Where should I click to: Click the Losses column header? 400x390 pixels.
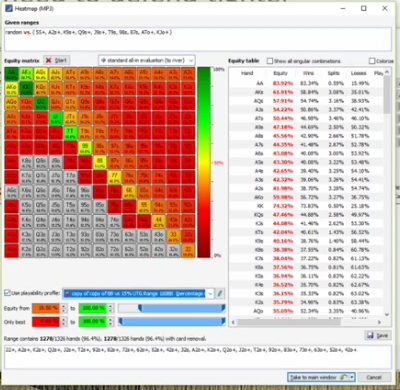click(358, 73)
